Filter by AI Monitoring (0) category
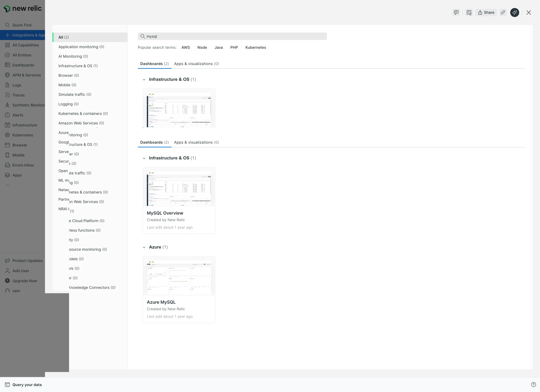The width and height of the screenshot is (540, 392). [90, 56]
